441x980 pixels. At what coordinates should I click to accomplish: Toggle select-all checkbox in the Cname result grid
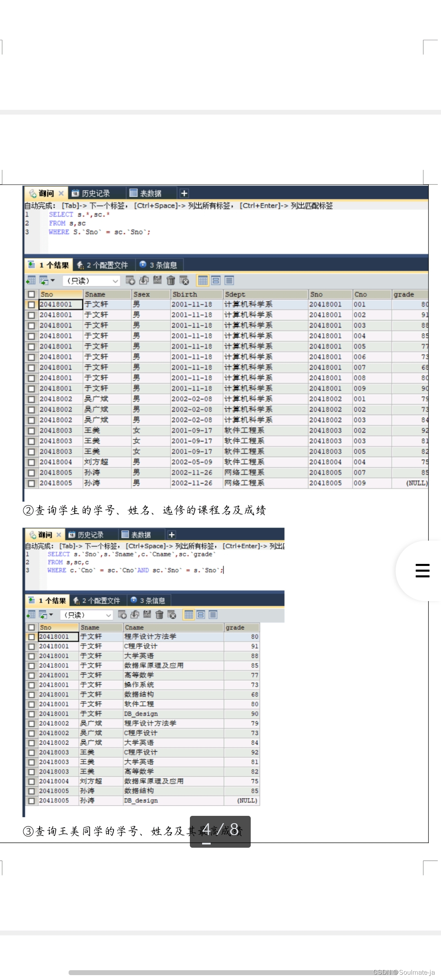tap(31, 627)
